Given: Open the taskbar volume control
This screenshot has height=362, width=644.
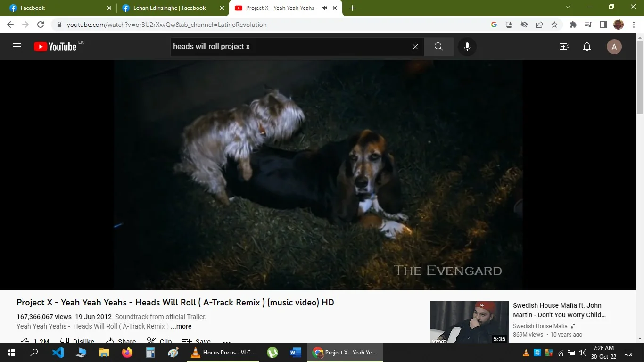Looking at the screenshot, I should pos(583,353).
